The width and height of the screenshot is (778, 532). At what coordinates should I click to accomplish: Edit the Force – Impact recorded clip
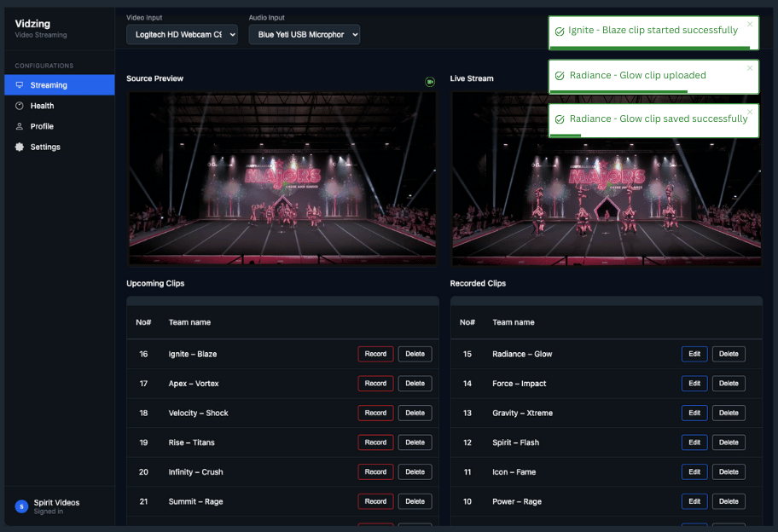(x=694, y=384)
